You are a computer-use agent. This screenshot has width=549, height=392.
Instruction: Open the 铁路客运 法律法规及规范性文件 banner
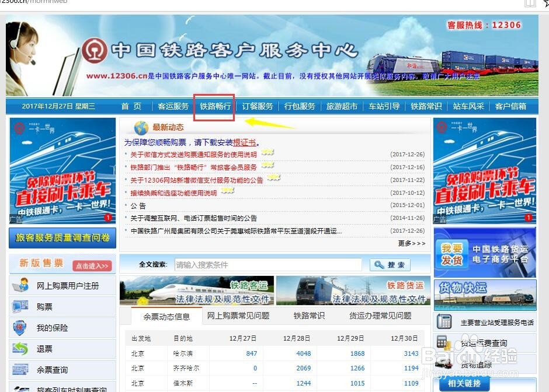197,290
